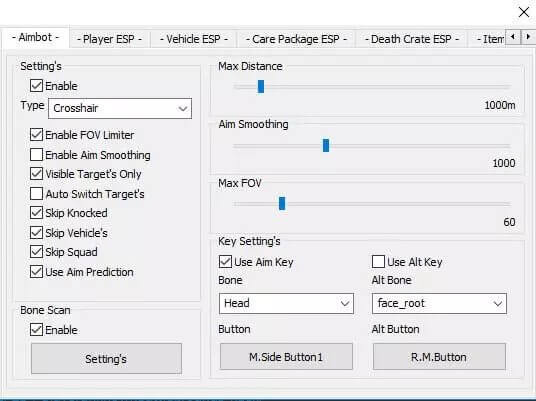Open the Type dropdown showing Crosshair
The image size is (536, 401).
(x=120, y=108)
